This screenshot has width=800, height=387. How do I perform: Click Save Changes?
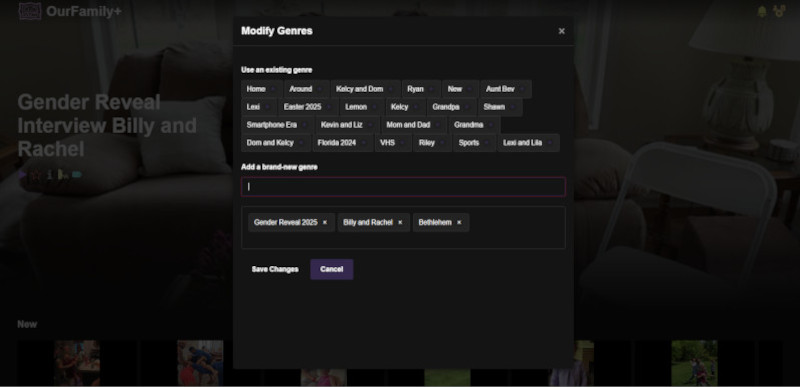[x=275, y=269]
